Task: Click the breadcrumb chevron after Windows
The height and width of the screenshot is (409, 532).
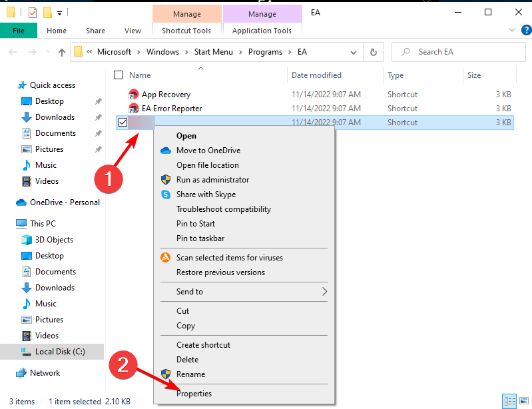Action: [186, 52]
